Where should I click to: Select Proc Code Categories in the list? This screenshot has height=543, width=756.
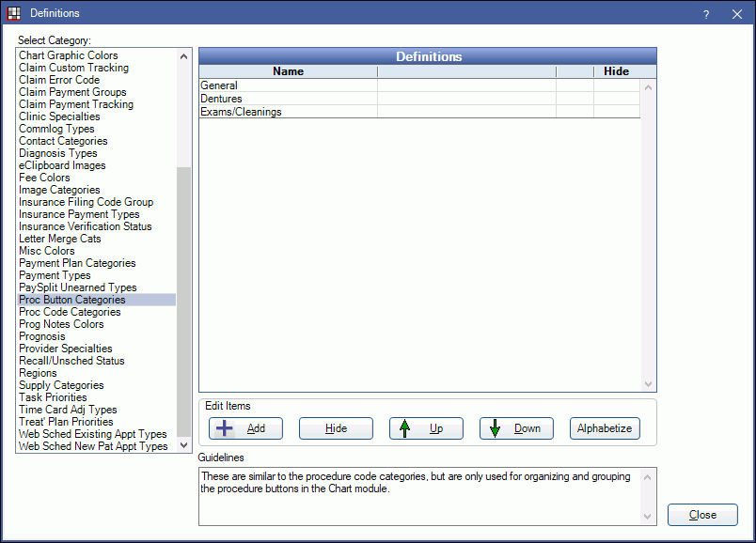pos(69,311)
